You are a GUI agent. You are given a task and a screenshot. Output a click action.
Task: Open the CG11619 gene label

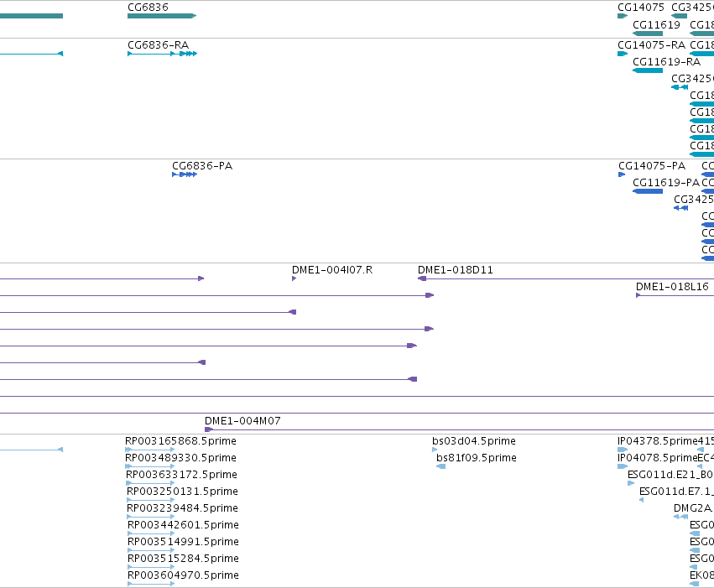(656, 25)
